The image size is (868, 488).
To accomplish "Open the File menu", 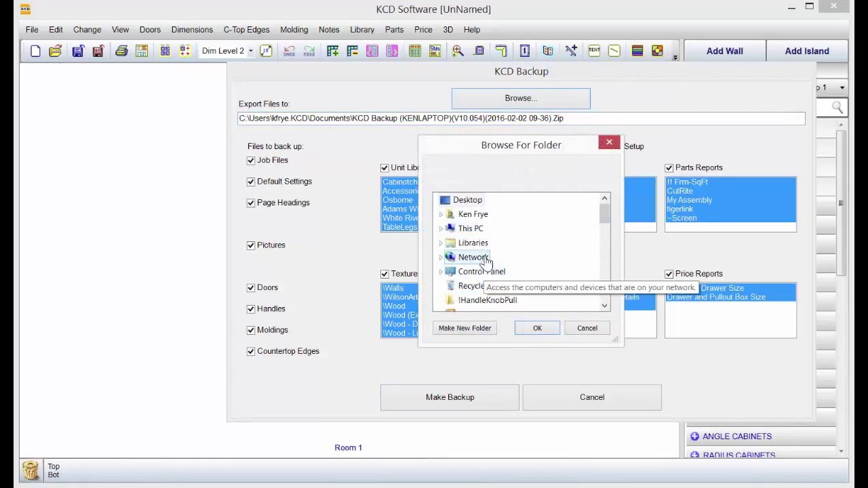I will click(x=32, y=30).
